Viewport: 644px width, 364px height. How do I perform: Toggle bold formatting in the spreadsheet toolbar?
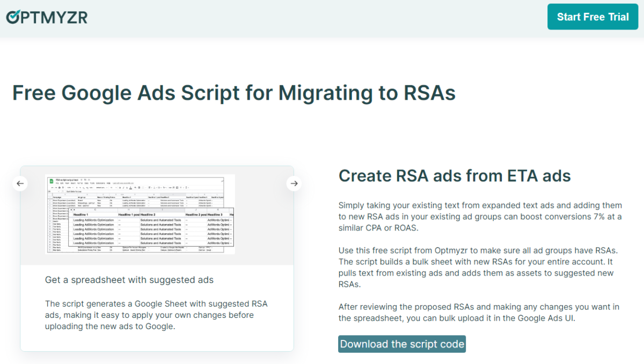120,188
